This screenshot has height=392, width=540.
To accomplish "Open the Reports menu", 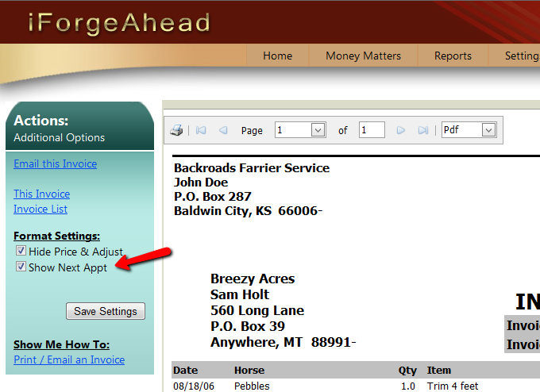I will [453, 56].
